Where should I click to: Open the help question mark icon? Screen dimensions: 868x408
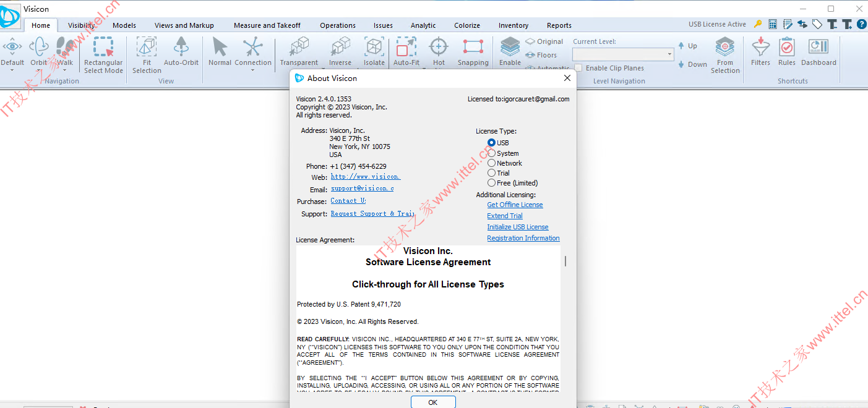pyautogui.click(x=861, y=24)
